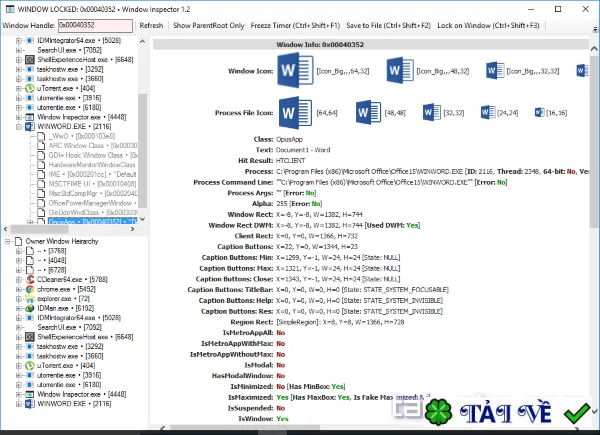Click the ShellExperienceHost.exe icon in the top tree
This screenshot has width=600, height=435.
click(x=30, y=60)
